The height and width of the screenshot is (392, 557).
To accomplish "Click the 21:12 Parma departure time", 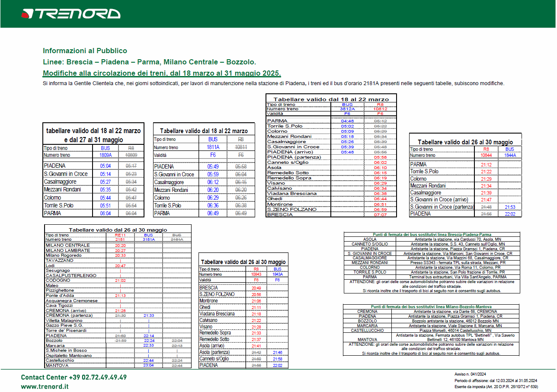I will [487, 165].
